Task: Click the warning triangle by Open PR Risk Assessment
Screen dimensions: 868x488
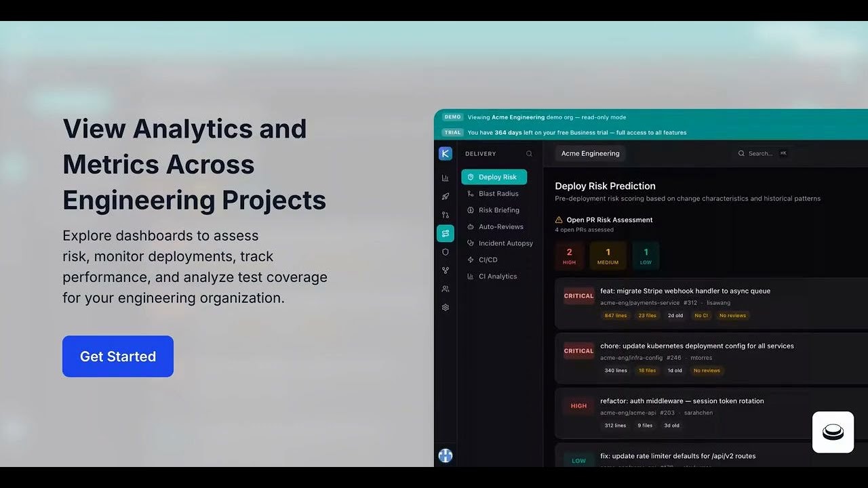Action: point(559,220)
